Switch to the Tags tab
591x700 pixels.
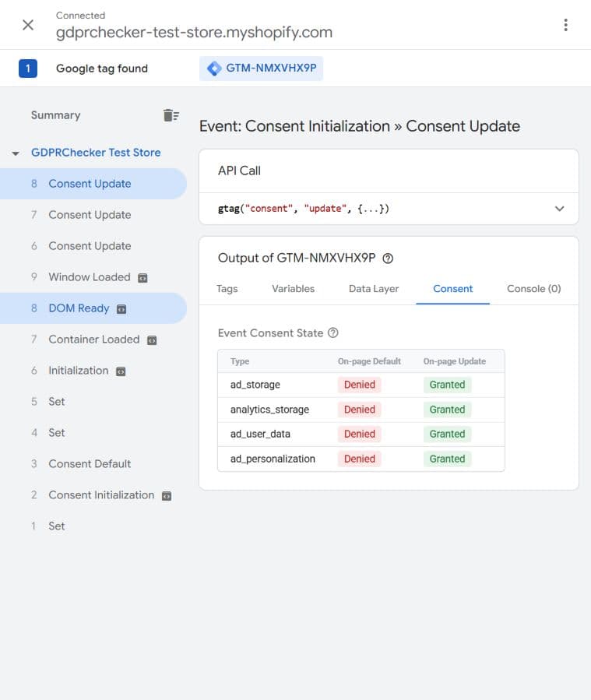click(227, 289)
